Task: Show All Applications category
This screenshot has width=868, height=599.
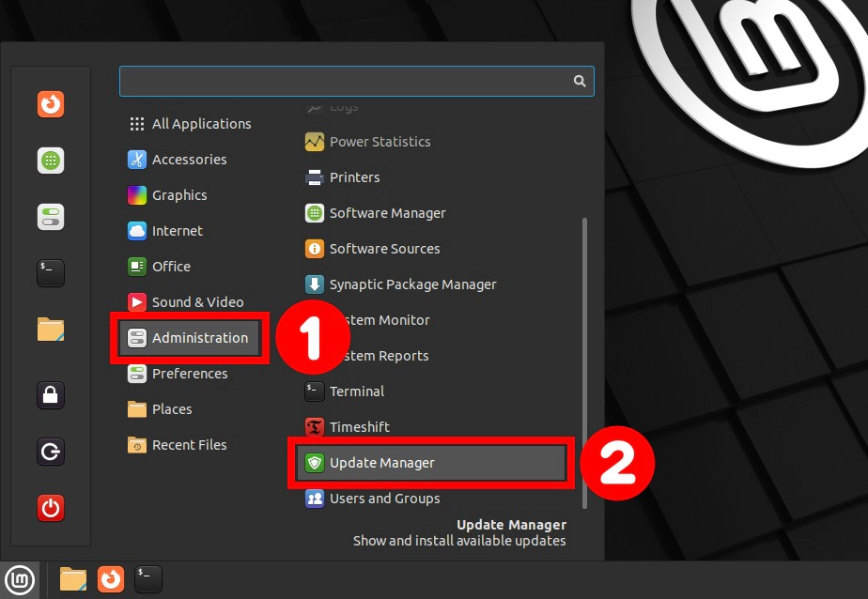Action: 201,124
